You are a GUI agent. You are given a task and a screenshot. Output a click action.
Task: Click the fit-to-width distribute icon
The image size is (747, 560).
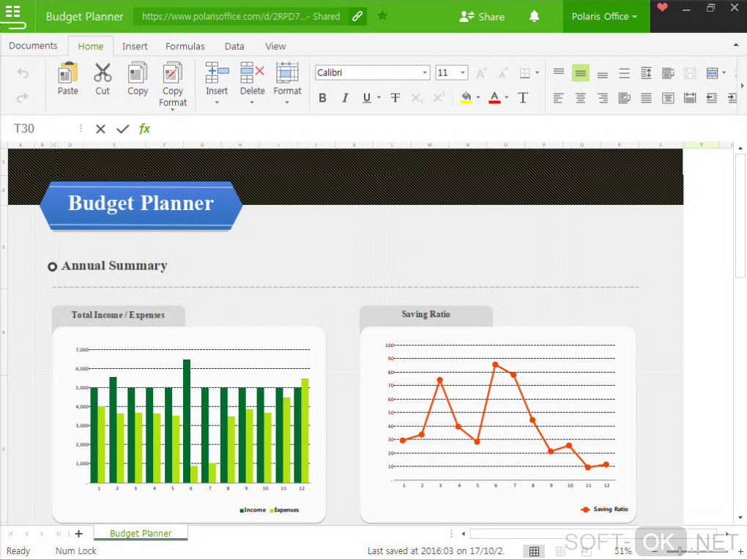point(690,98)
